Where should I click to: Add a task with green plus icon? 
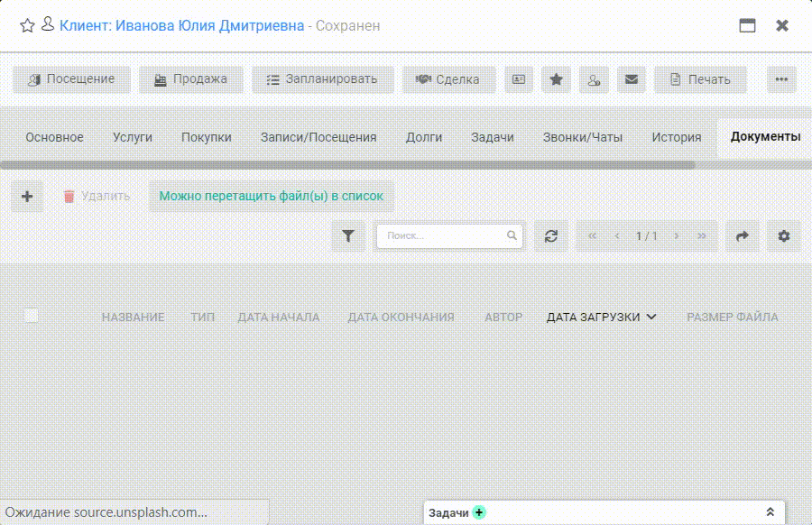click(x=479, y=512)
